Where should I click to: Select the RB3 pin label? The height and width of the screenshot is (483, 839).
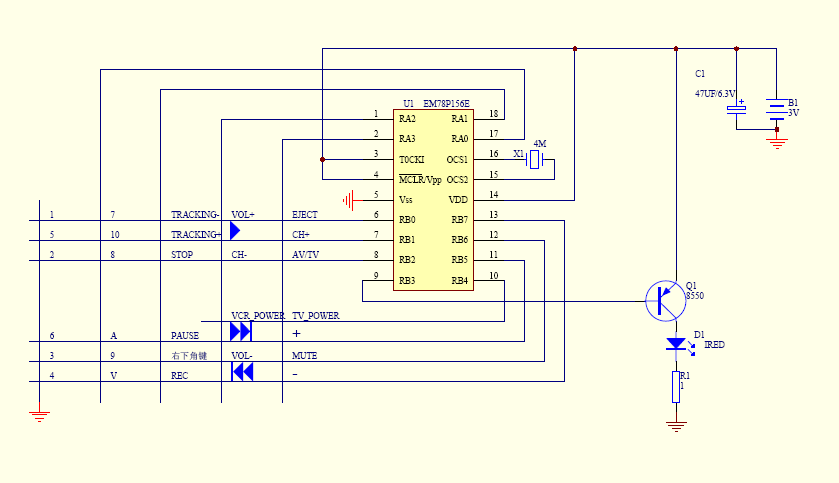pos(407,281)
